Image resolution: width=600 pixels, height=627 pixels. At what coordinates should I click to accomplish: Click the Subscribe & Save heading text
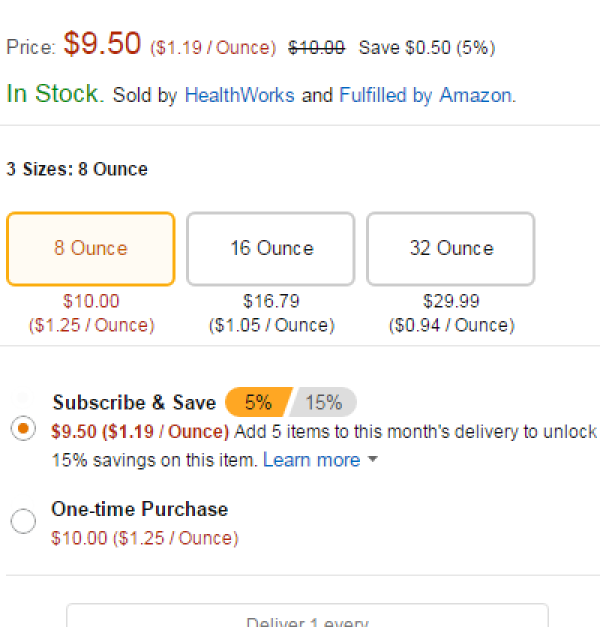coord(134,403)
